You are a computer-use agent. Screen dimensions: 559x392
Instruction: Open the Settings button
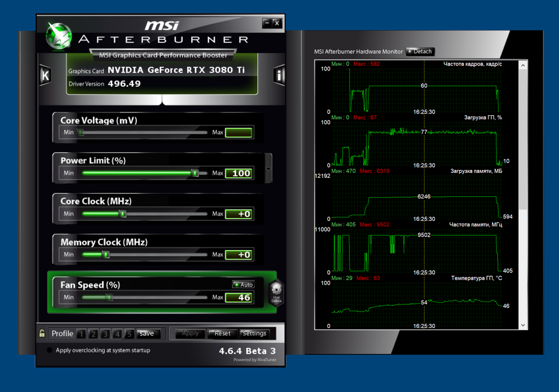click(x=254, y=333)
